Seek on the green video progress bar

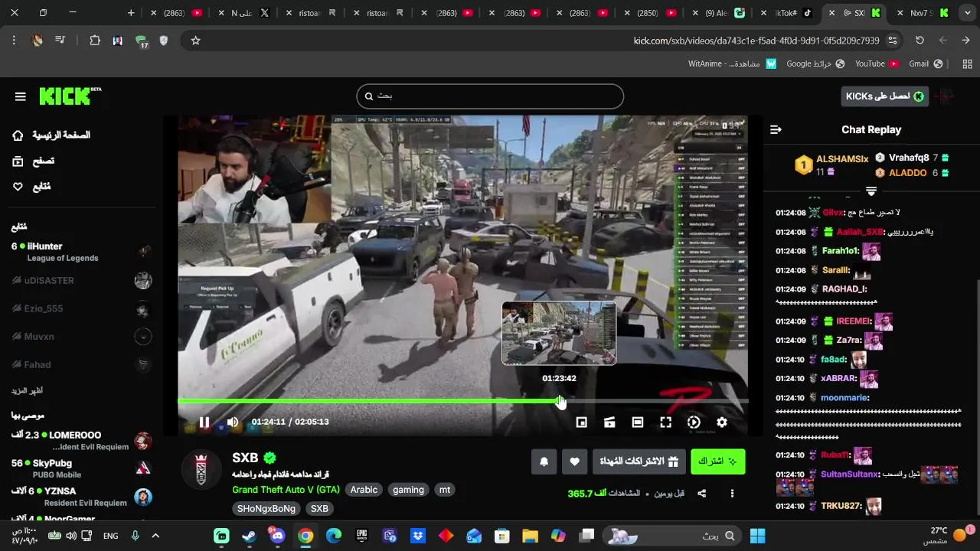[462, 401]
